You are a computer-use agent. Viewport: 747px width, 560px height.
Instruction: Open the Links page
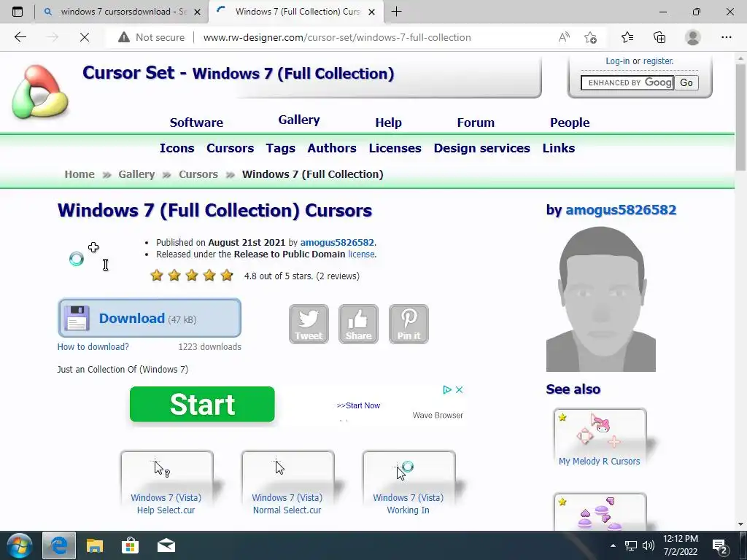558,148
